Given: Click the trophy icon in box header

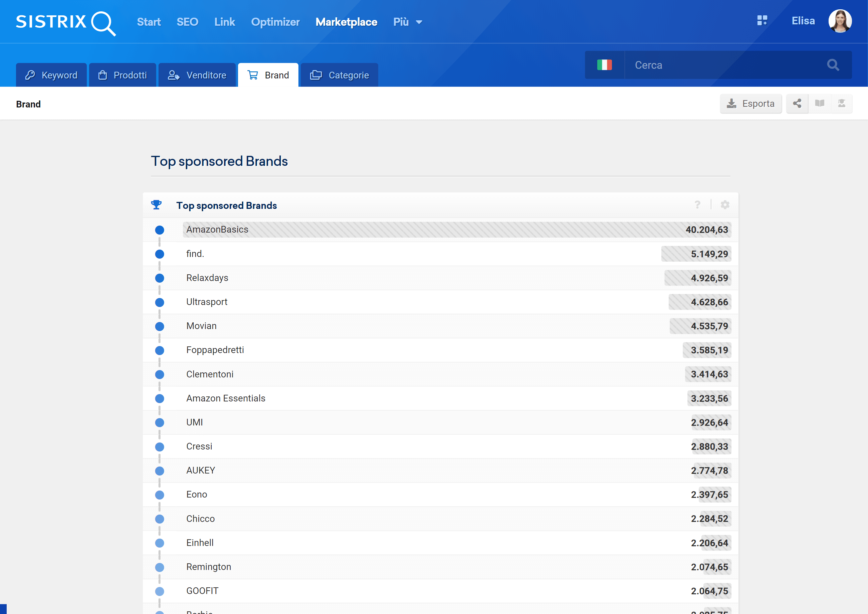Looking at the screenshot, I should coord(156,205).
